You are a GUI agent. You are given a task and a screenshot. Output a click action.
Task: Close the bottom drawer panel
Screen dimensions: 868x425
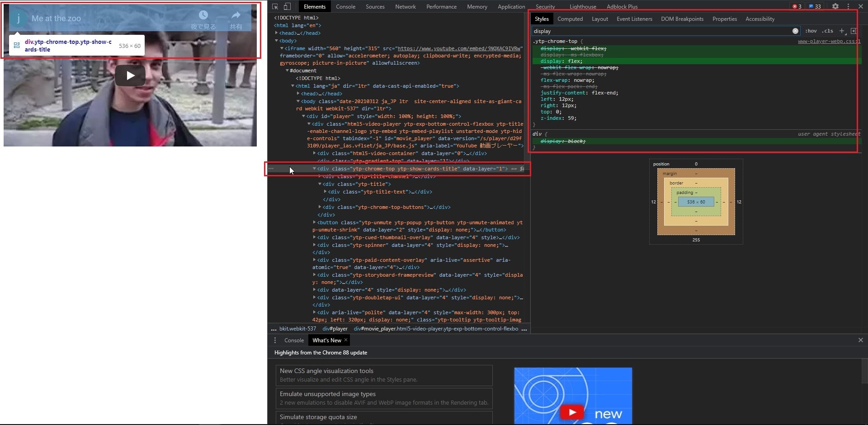(x=861, y=340)
